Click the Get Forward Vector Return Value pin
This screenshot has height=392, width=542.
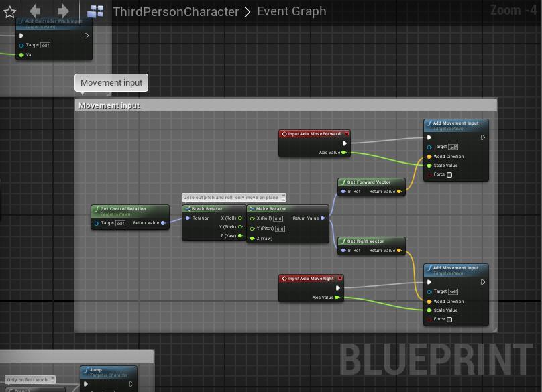click(400, 192)
